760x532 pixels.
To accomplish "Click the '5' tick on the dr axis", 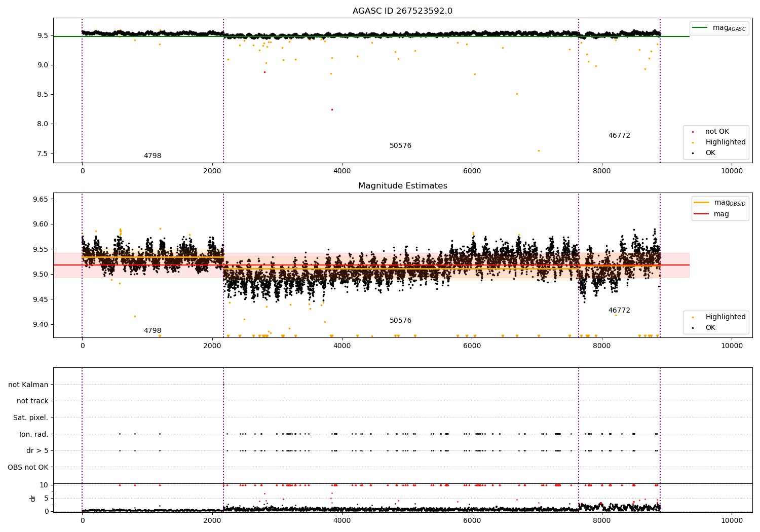I will [47, 498].
